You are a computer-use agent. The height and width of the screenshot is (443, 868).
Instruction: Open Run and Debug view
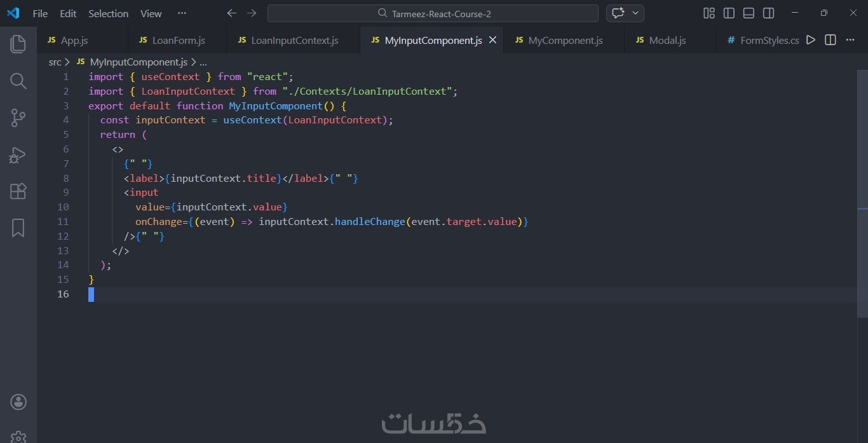pos(18,154)
